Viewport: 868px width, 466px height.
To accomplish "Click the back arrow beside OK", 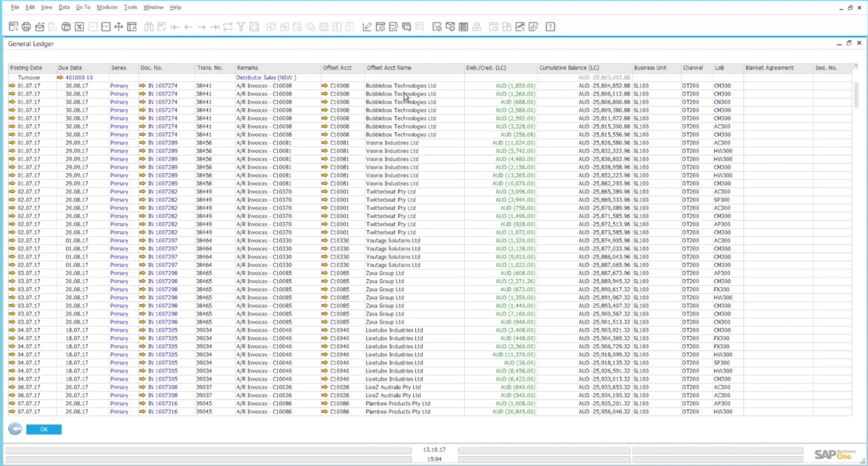I will 15,429.
